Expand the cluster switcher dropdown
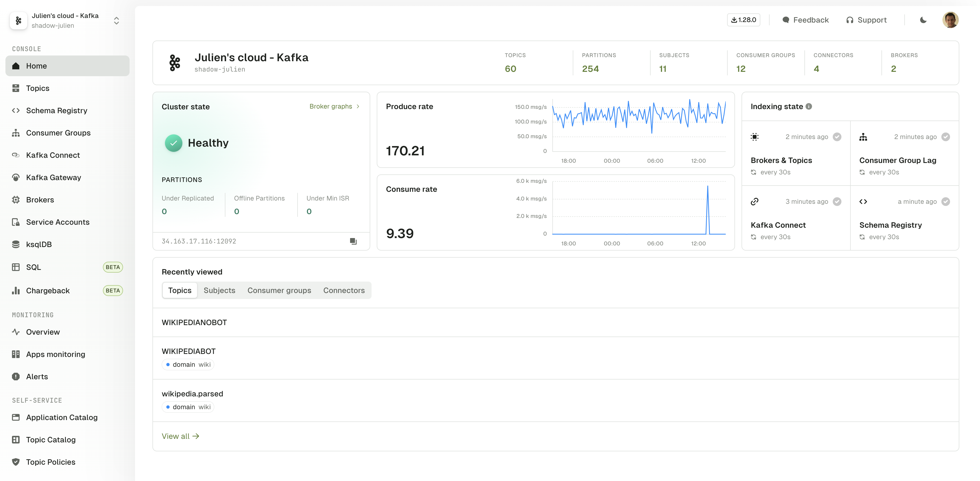Viewport: 980px width, 481px height. 117,20
